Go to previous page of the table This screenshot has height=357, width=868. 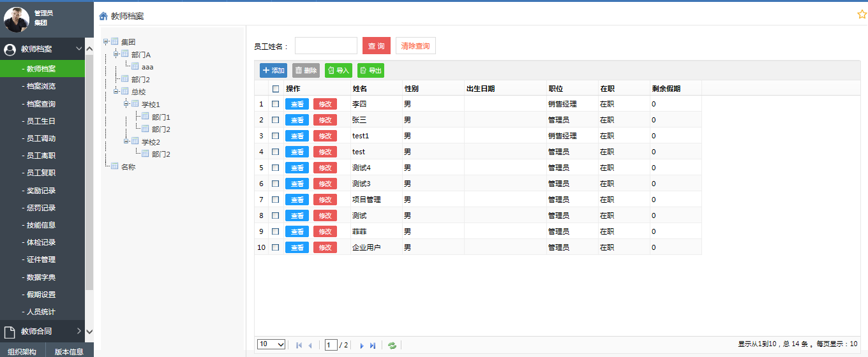[310, 345]
